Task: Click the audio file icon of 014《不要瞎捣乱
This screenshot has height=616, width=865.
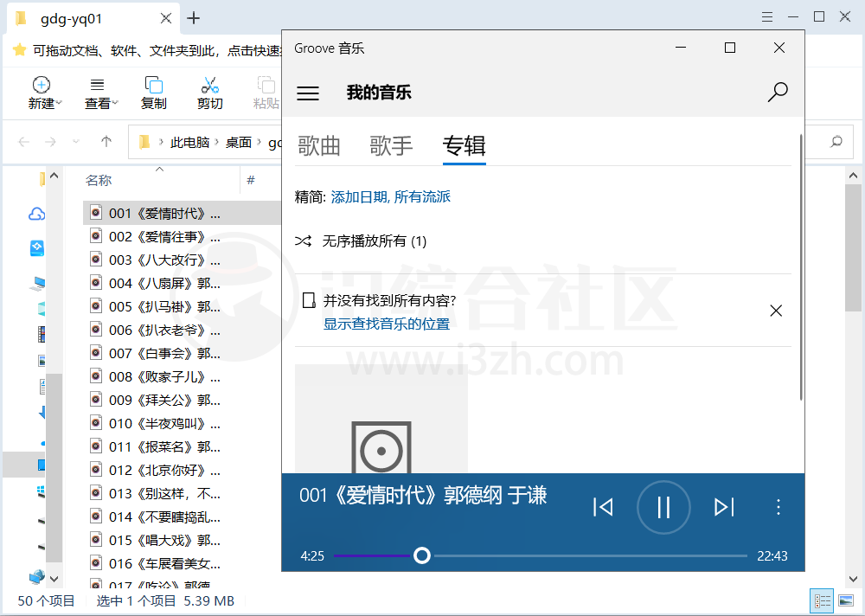Action: (x=96, y=516)
